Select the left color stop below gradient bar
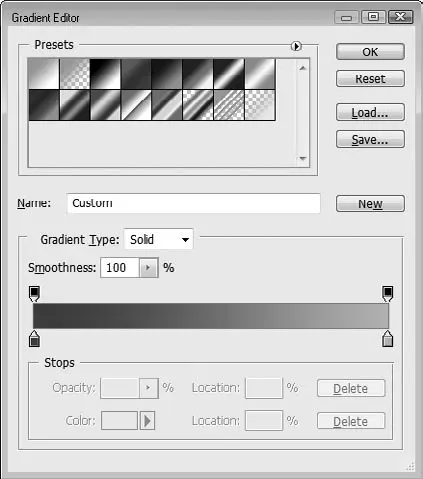The width and height of the screenshot is (423, 479). click(34, 339)
